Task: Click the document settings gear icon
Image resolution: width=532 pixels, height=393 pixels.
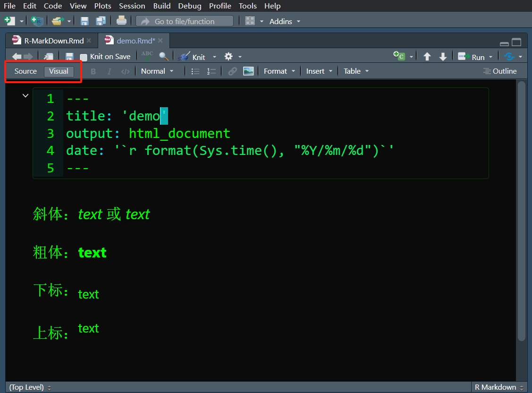Action: coord(228,56)
